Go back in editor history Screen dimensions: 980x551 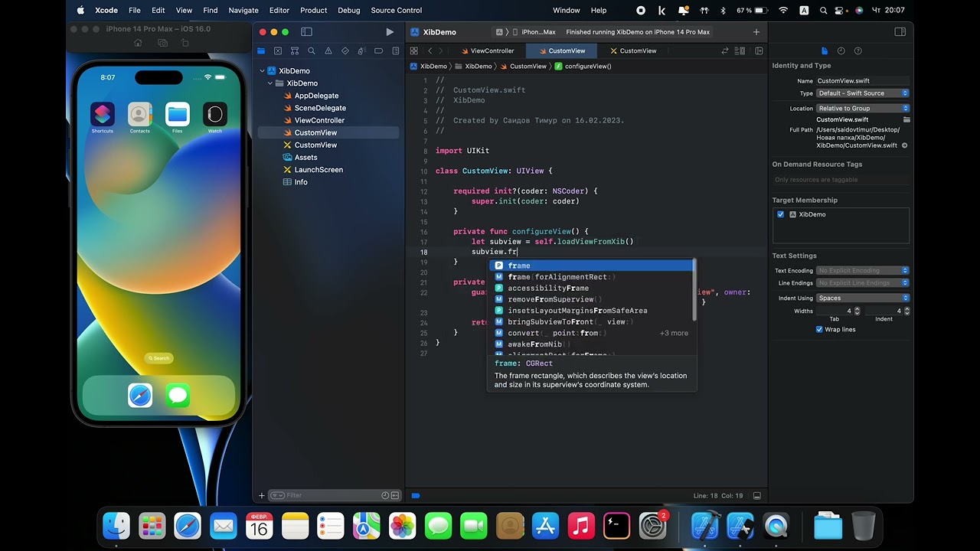(x=430, y=51)
